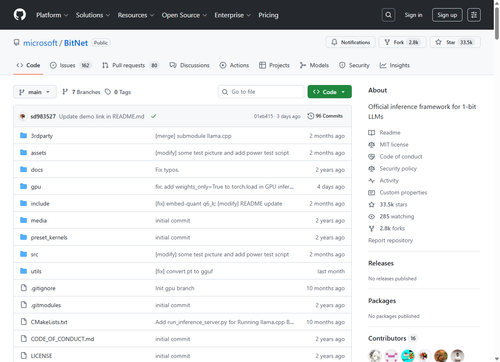Click the sd983527 author avatar
Screen dimensions: 500x362
coord(23,116)
